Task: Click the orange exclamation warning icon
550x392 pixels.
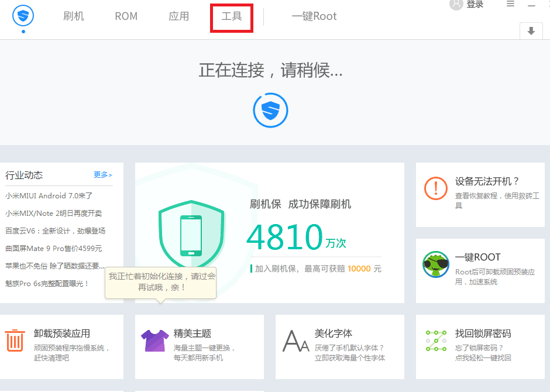Action: click(436, 188)
